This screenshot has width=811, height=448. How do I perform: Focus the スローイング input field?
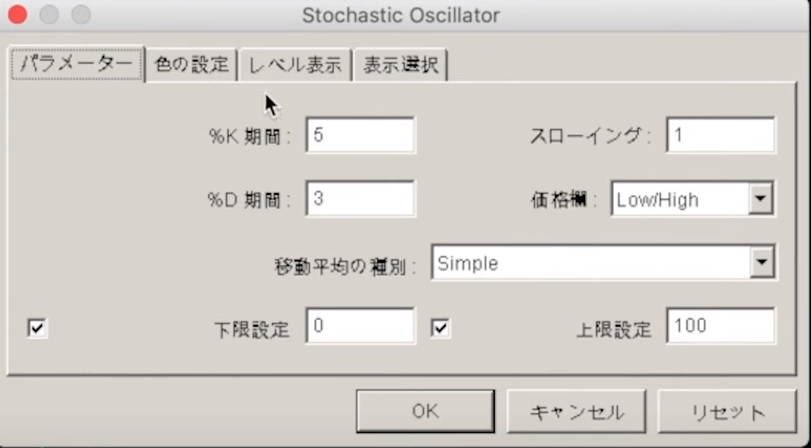click(x=721, y=135)
